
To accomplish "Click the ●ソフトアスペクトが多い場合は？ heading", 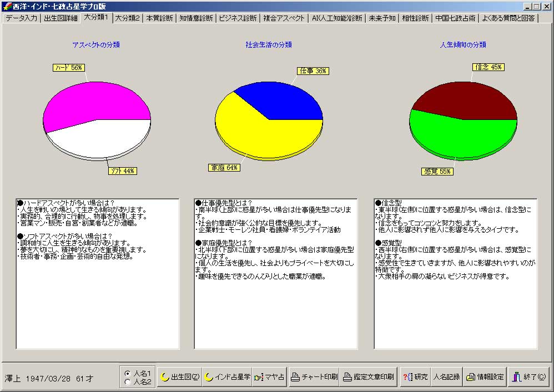I will pos(64,236).
